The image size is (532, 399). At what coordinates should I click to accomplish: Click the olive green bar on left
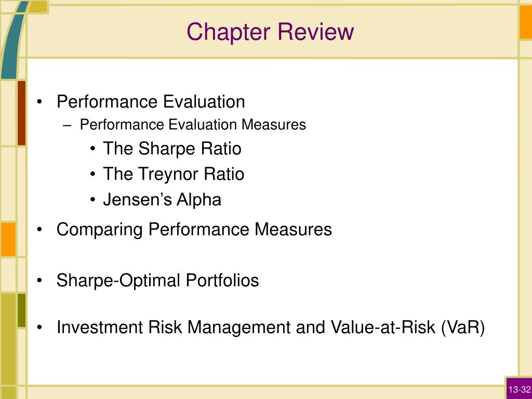pyautogui.click(x=21, y=311)
